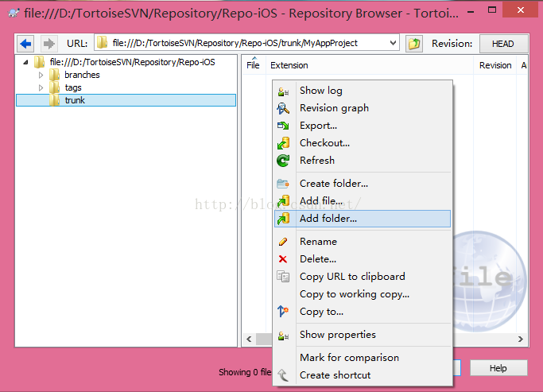The width and height of the screenshot is (543, 392).
Task: Select the Create folder icon
Action: pos(283,184)
